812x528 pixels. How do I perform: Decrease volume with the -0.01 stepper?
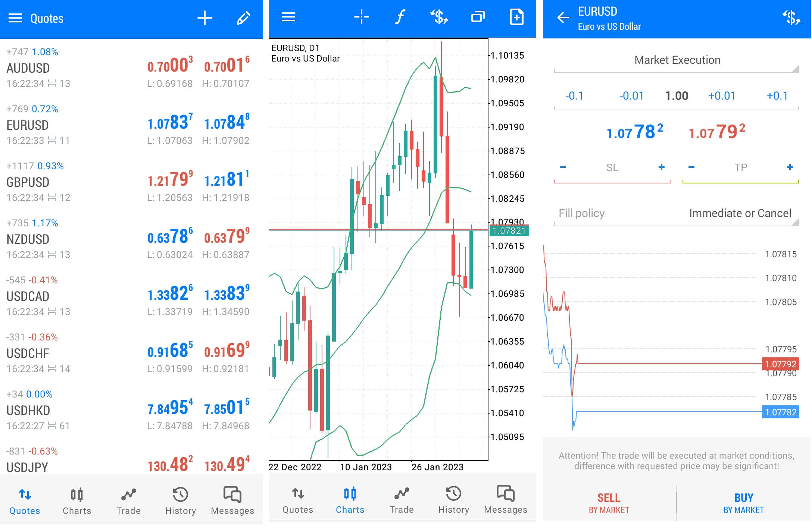click(631, 96)
